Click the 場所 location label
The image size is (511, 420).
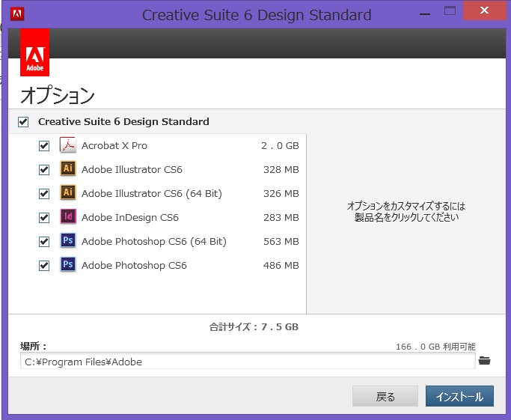click(34, 346)
